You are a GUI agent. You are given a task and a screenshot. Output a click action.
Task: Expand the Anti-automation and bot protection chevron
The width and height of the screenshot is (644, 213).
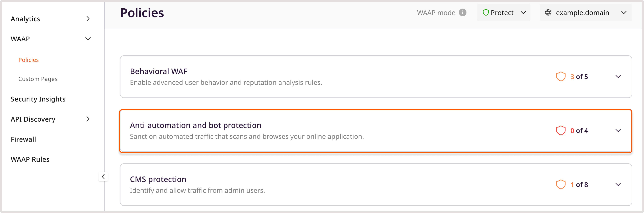click(x=618, y=130)
